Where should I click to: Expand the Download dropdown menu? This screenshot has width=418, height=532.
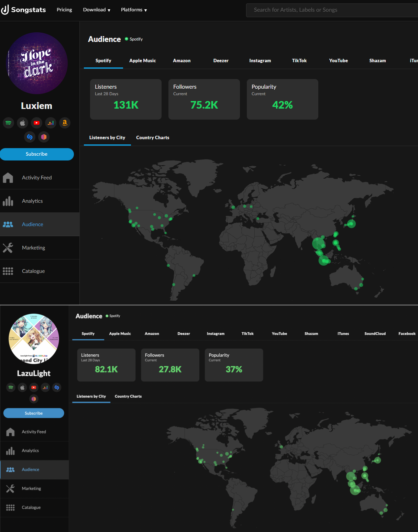click(x=97, y=10)
